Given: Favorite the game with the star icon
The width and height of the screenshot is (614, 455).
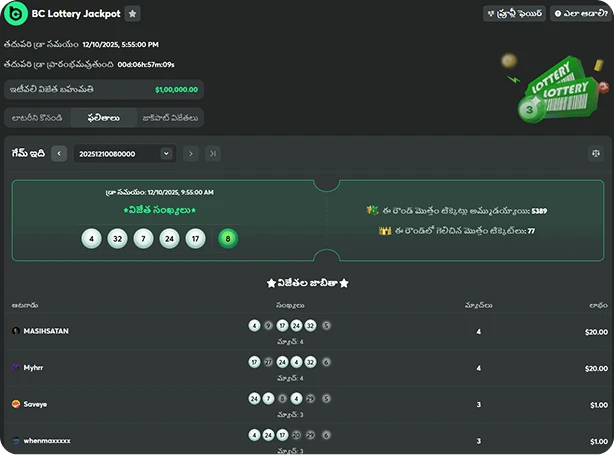Looking at the screenshot, I should coord(134,14).
